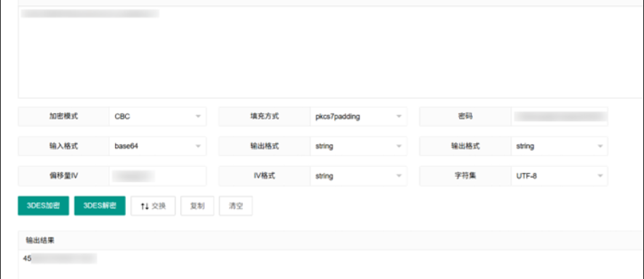
Task: Click the 加密模式 label
Action: tap(63, 117)
